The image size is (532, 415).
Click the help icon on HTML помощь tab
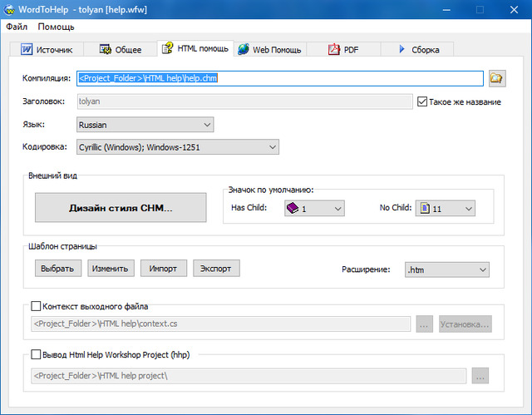[168, 48]
